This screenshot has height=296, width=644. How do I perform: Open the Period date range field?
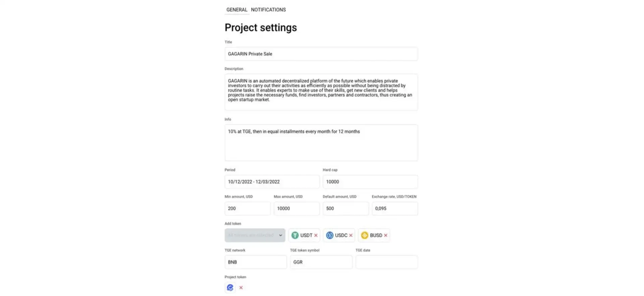[x=272, y=182]
